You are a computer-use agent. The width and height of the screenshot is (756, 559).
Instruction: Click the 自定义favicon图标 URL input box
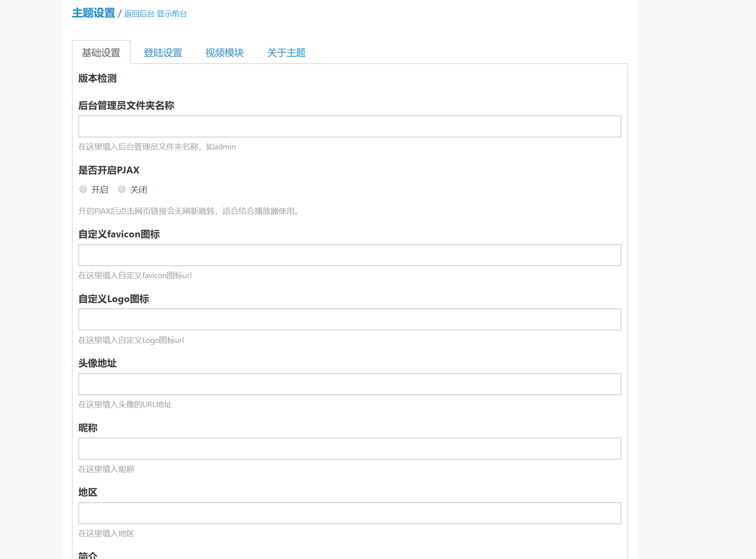point(350,255)
